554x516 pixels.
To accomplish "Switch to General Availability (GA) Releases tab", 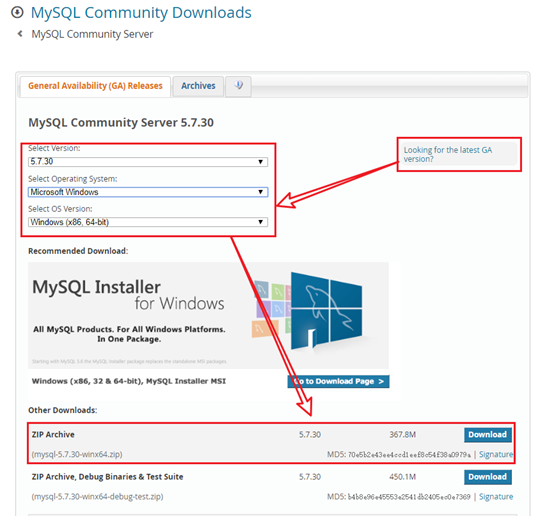I will 95,86.
